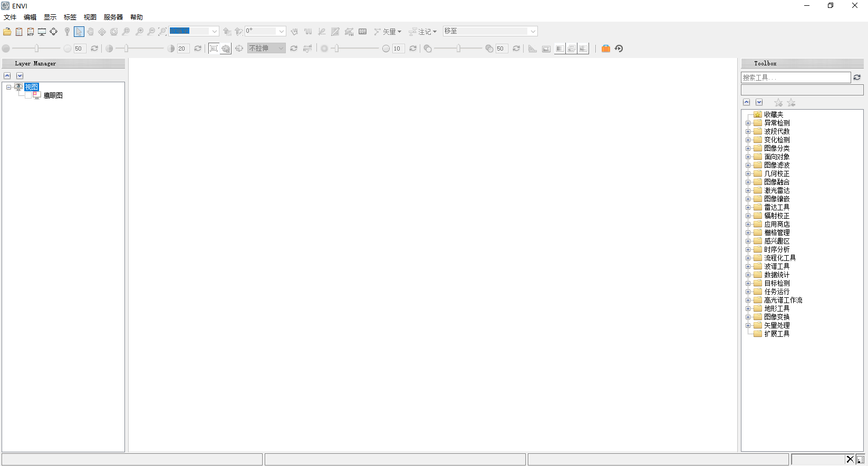Click the NTF metadata clipboard icon

pyautogui.click(x=30, y=32)
